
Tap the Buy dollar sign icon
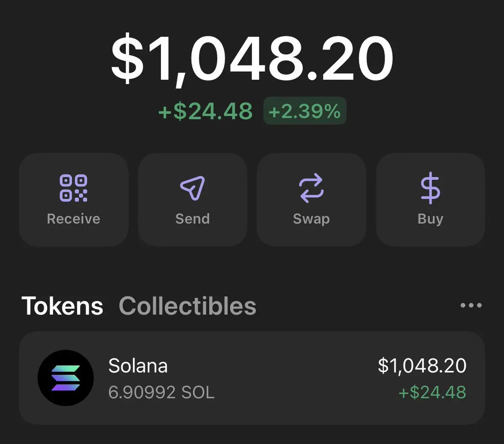pos(430,188)
